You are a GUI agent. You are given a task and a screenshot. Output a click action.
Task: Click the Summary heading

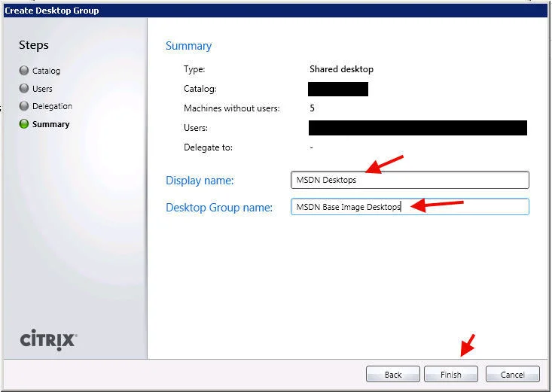click(x=188, y=46)
